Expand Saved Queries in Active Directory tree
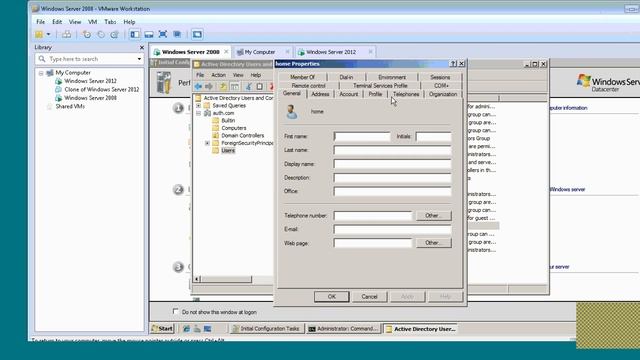 pyautogui.click(x=198, y=106)
